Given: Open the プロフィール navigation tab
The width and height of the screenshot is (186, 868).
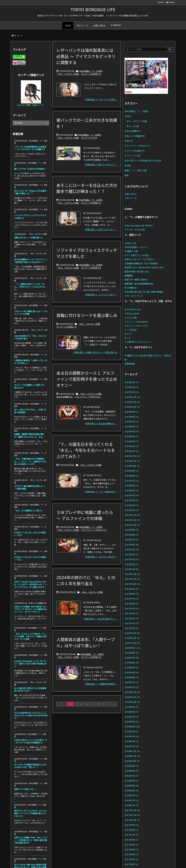Looking at the screenshot, I should click(82, 26).
